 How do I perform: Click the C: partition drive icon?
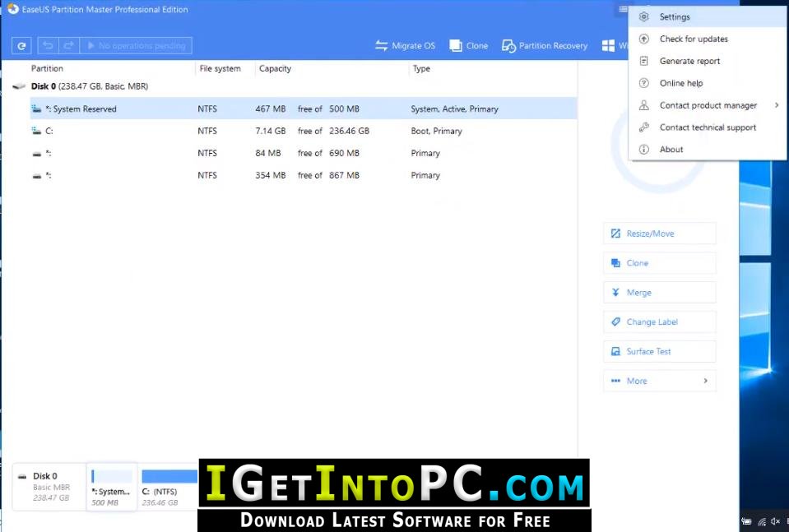[36, 132]
